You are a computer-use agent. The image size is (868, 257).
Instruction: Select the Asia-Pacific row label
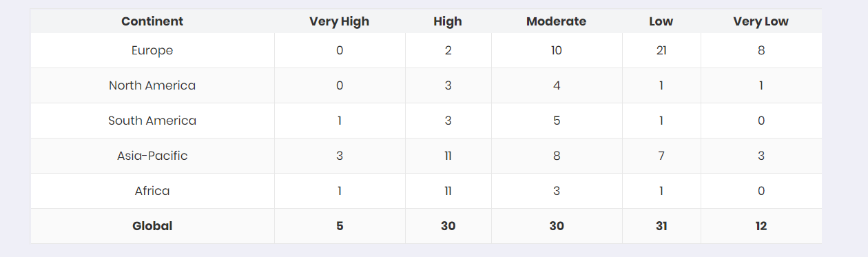pos(152,156)
